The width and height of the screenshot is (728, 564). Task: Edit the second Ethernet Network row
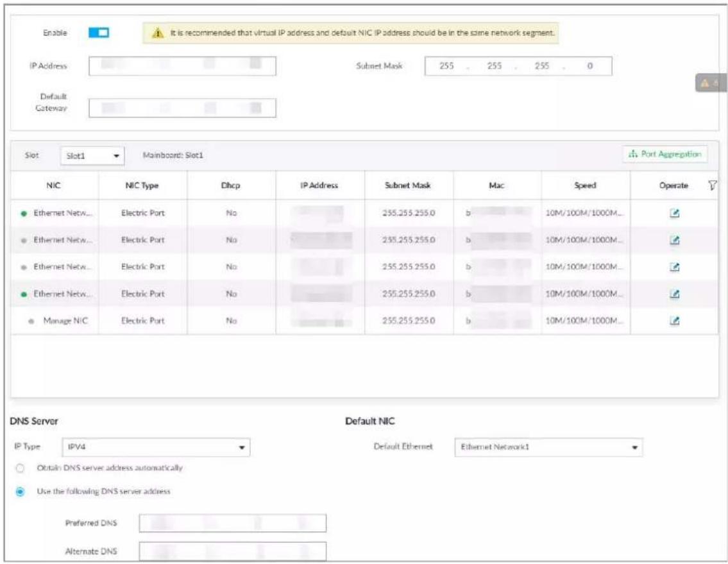pos(675,240)
